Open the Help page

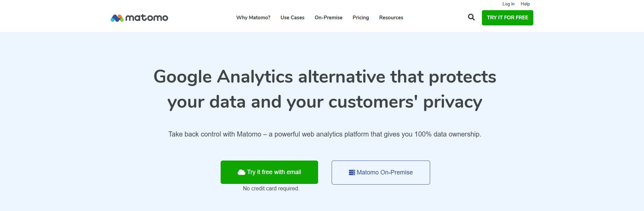[525, 4]
